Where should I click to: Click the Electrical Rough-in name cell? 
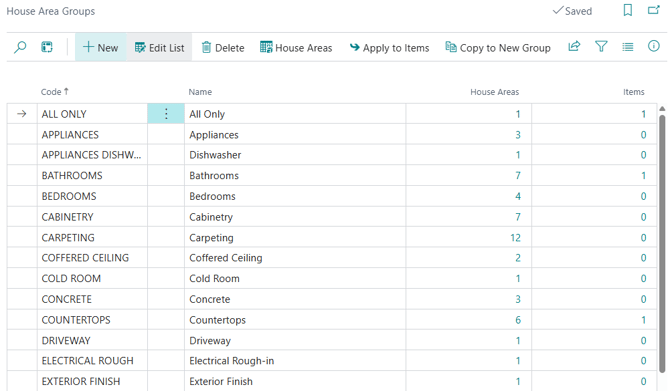click(x=295, y=361)
